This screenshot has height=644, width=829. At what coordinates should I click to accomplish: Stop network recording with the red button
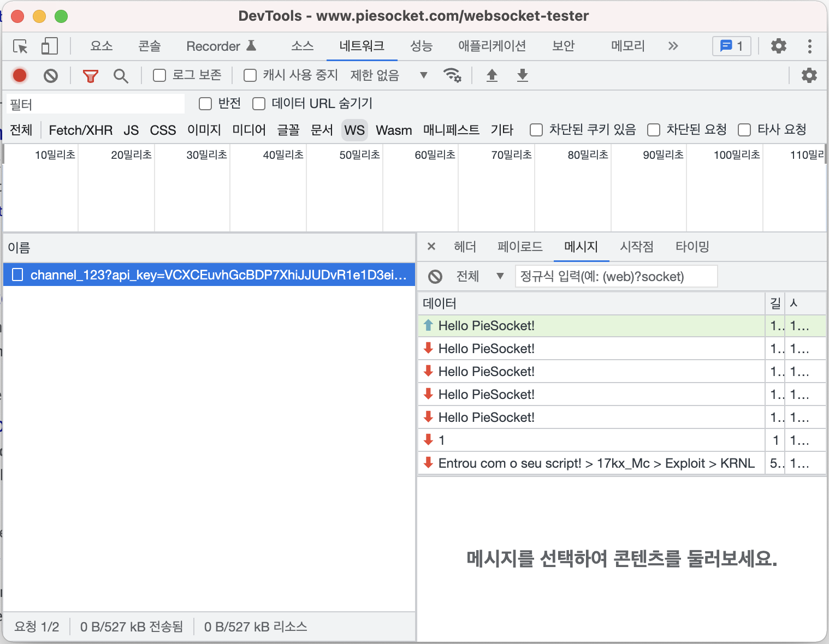click(20, 75)
